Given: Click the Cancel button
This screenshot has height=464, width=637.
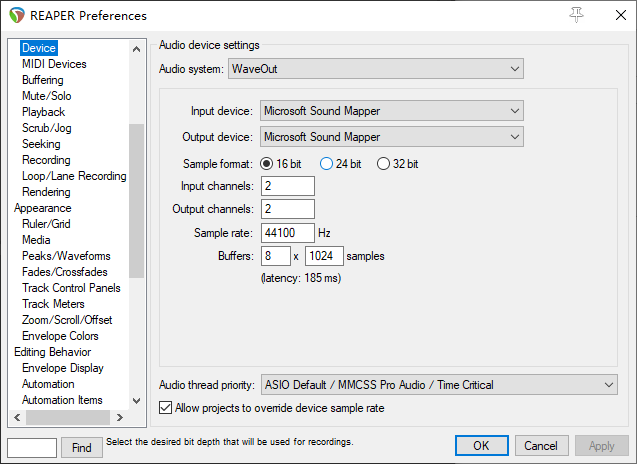Looking at the screenshot, I should [x=541, y=446].
